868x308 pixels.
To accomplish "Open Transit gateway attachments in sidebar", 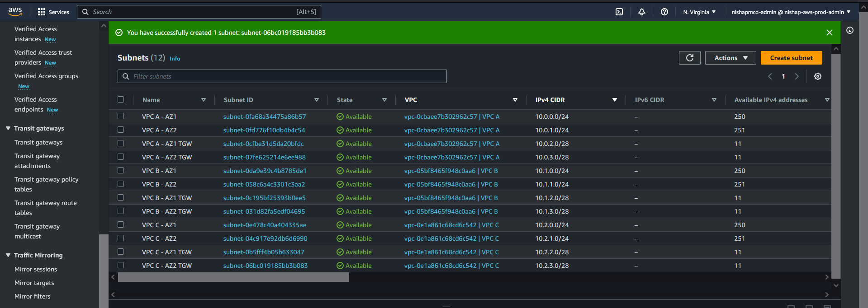I will coord(37,161).
